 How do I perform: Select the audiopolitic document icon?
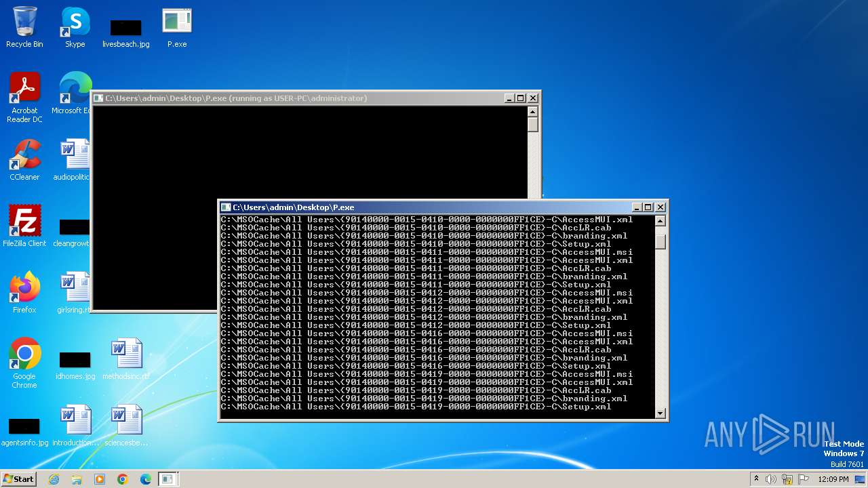point(73,160)
